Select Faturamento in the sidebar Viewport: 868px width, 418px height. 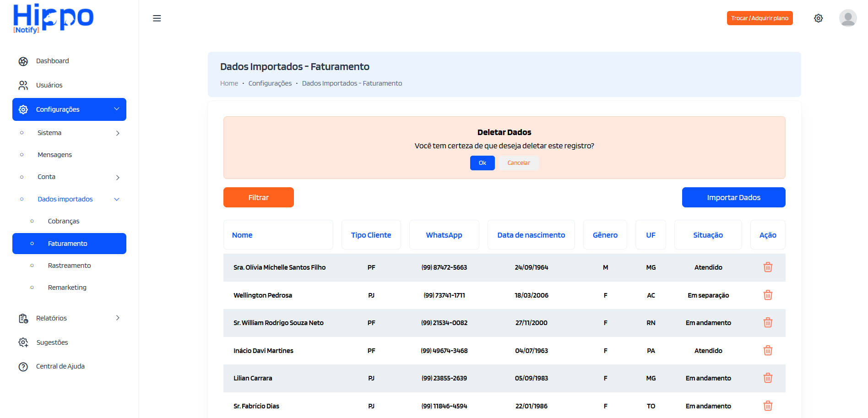tap(69, 244)
